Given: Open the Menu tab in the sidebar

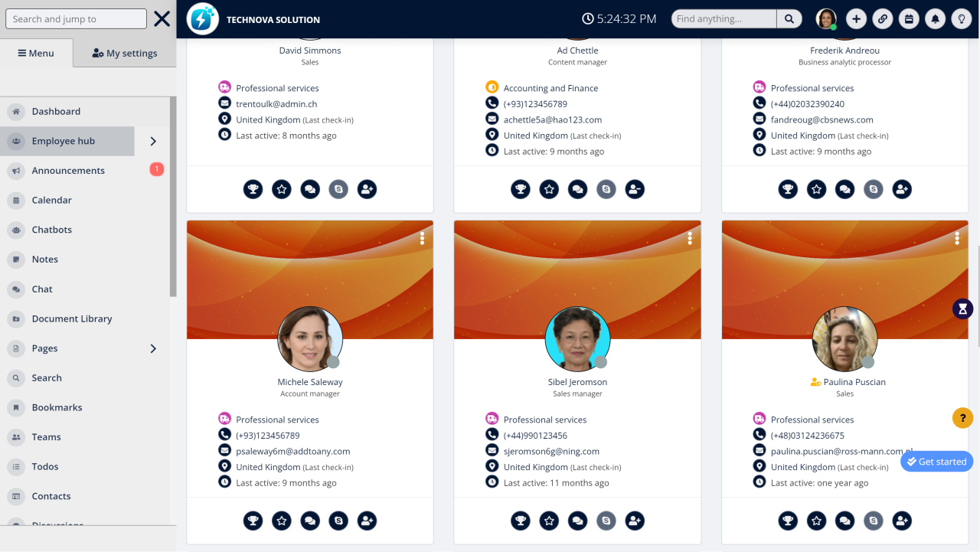Looking at the screenshot, I should click(35, 52).
